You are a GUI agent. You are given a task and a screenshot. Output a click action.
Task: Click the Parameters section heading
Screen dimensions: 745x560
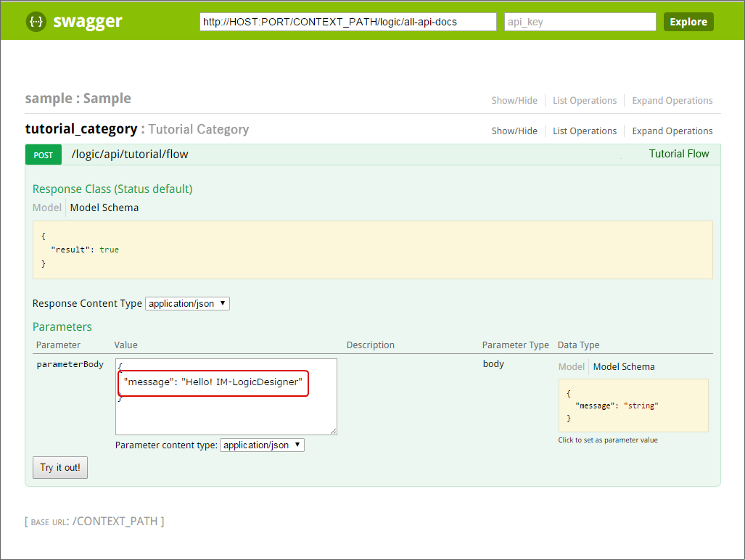(x=62, y=326)
